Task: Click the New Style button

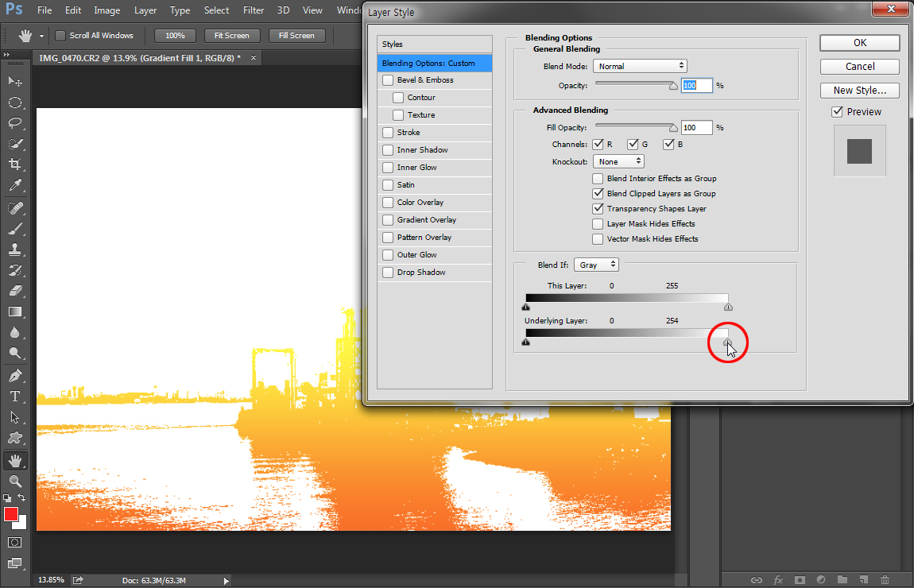Action: click(859, 91)
